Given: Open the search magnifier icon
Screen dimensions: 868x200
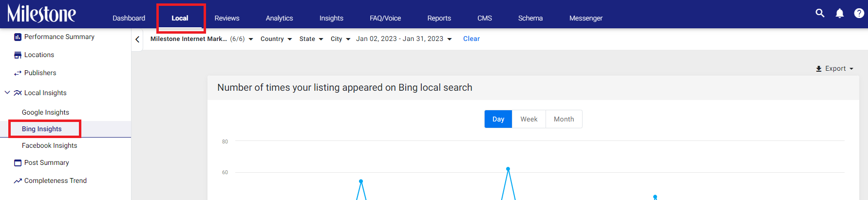Looking at the screenshot, I should click(x=820, y=13).
